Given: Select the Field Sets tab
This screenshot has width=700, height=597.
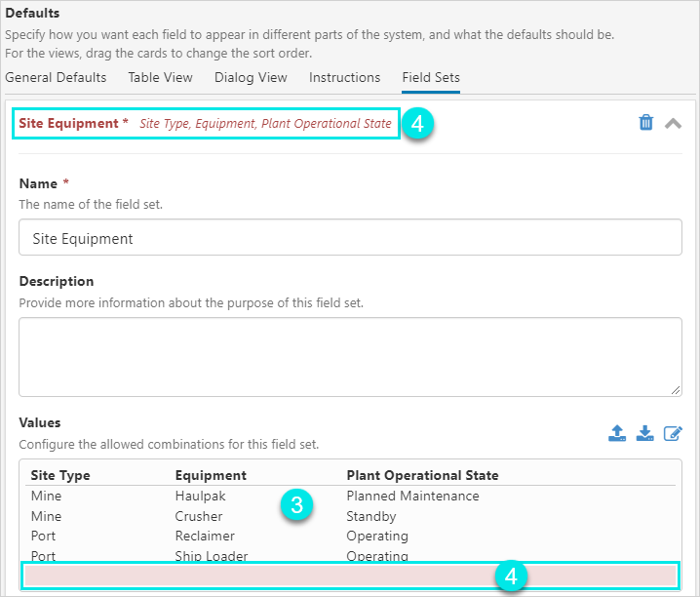Looking at the screenshot, I should [x=431, y=77].
